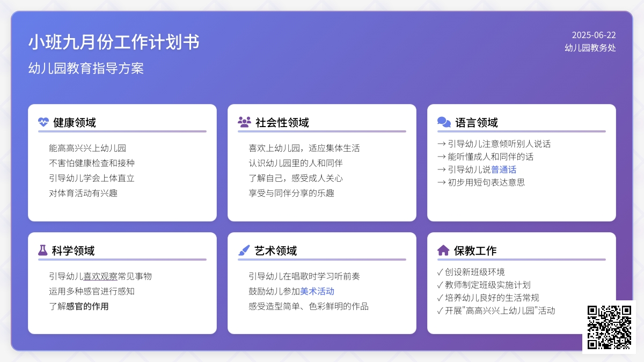This screenshot has height=362, width=644.
Task: Select the line 认识幼儿园里的人和同伴
Action: [296, 163]
